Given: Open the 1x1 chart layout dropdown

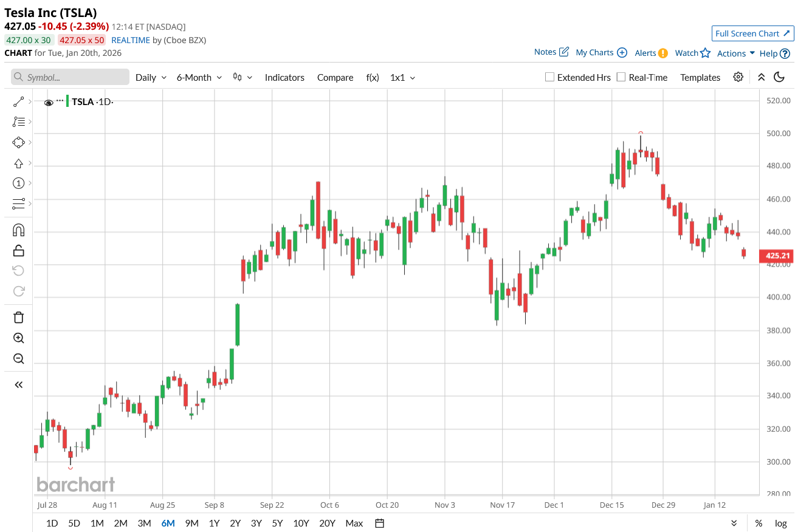Looking at the screenshot, I should 402,78.
